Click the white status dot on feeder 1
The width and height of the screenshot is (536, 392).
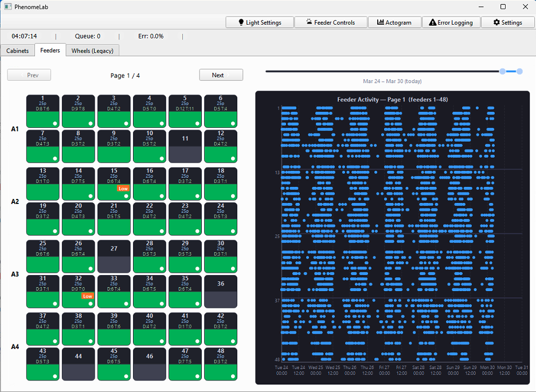click(55, 123)
